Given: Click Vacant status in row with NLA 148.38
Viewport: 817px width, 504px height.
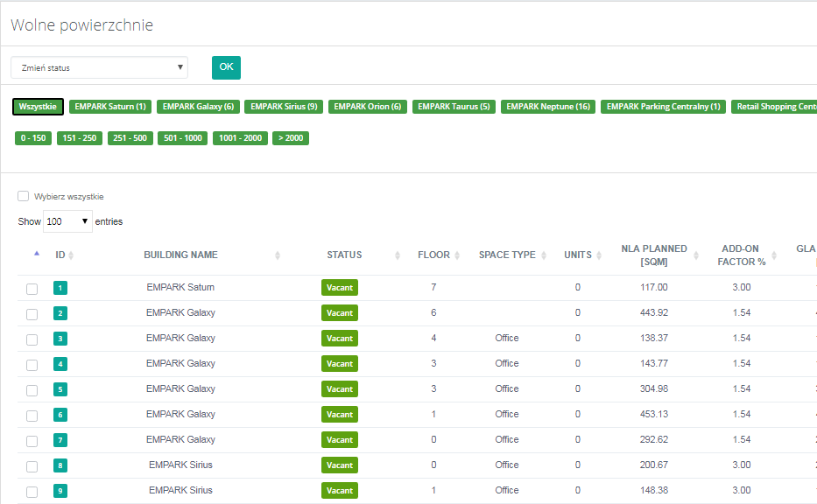Looking at the screenshot, I should pyautogui.click(x=340, y=491).
